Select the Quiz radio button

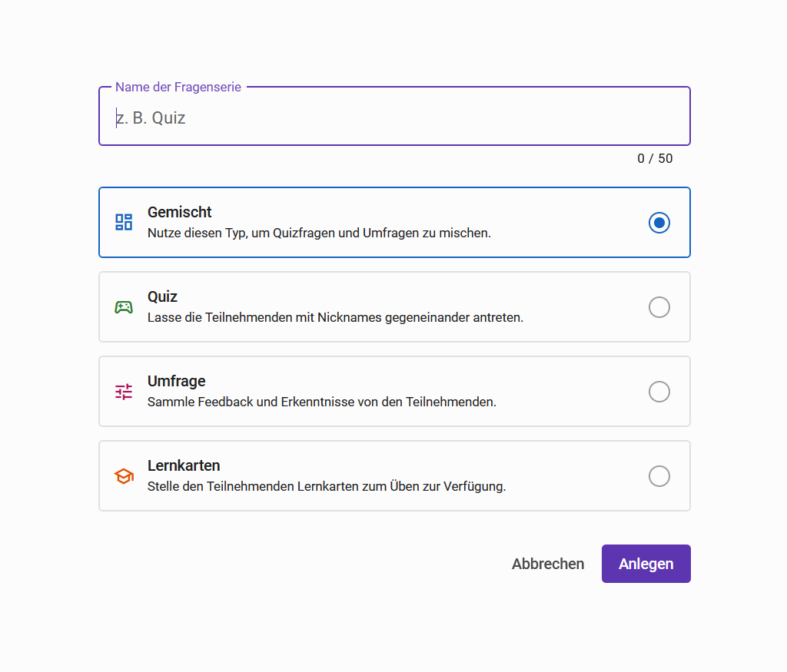pyautogui.click(x=659, y=307)
